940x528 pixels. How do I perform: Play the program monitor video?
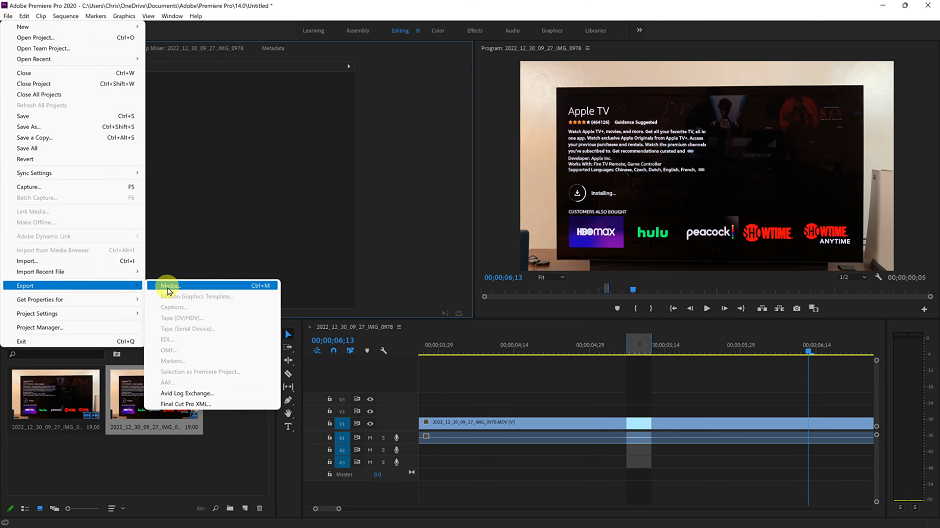[707, 308]
